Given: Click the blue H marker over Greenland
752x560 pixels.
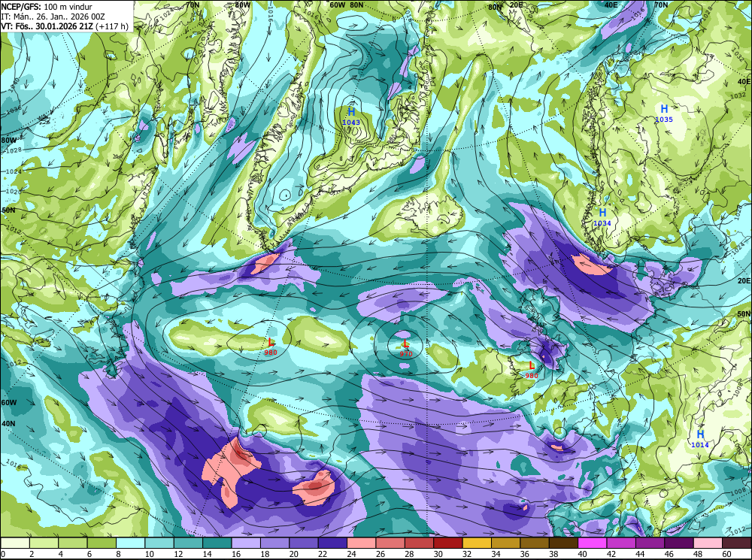Looking at the screenshot, I should pos(351,112).
